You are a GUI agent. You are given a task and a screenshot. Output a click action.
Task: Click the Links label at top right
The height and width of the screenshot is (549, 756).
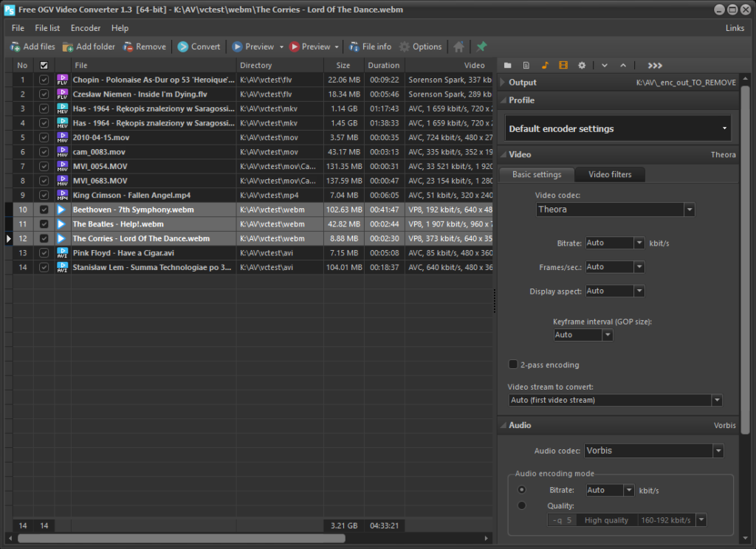(x=735, y=27)
